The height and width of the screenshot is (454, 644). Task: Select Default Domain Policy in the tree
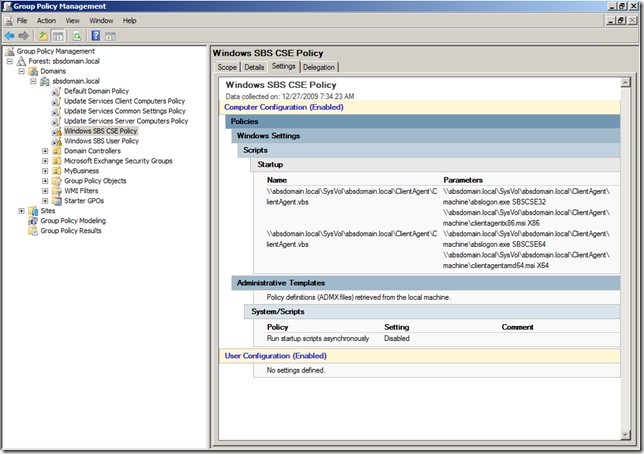[x=97, y=91]
